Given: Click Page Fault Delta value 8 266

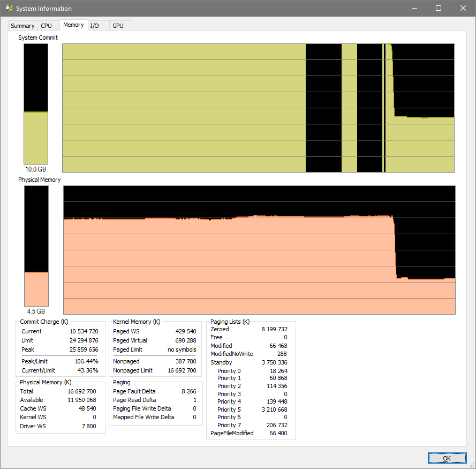Looking at the screenshot, I should [189, 391].
